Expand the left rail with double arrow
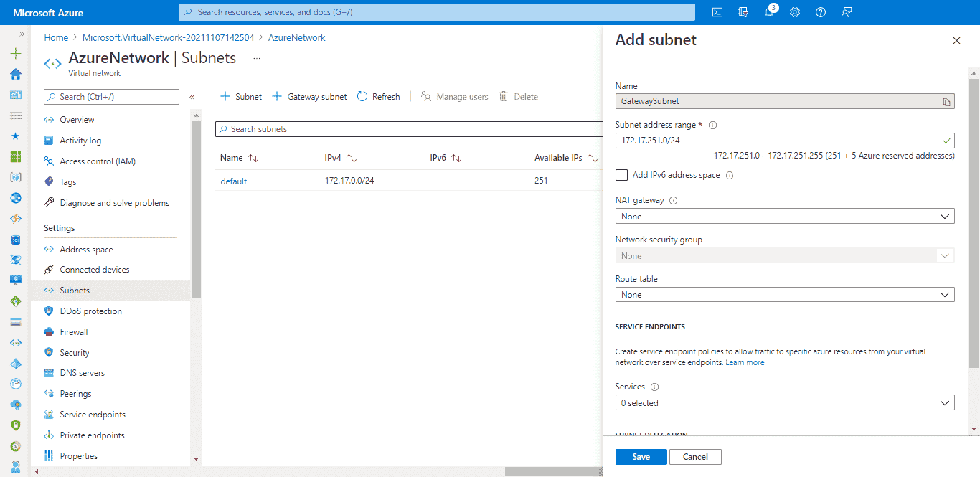980x477 pixels. (22, 34)
